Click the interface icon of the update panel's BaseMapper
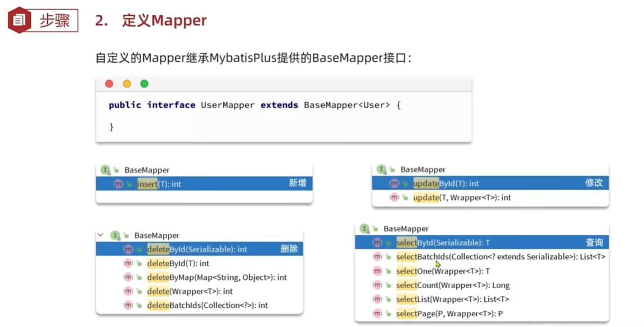 381,169
